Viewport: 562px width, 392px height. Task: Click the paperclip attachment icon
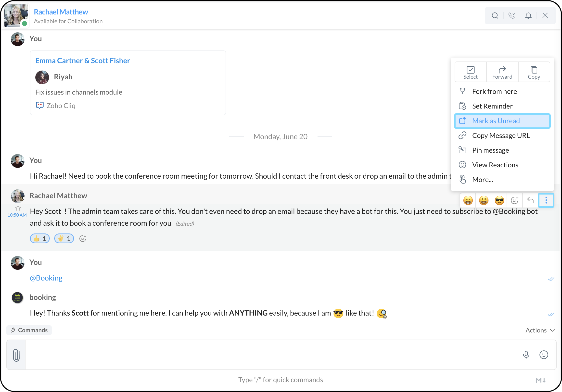(x=16, y=355)
